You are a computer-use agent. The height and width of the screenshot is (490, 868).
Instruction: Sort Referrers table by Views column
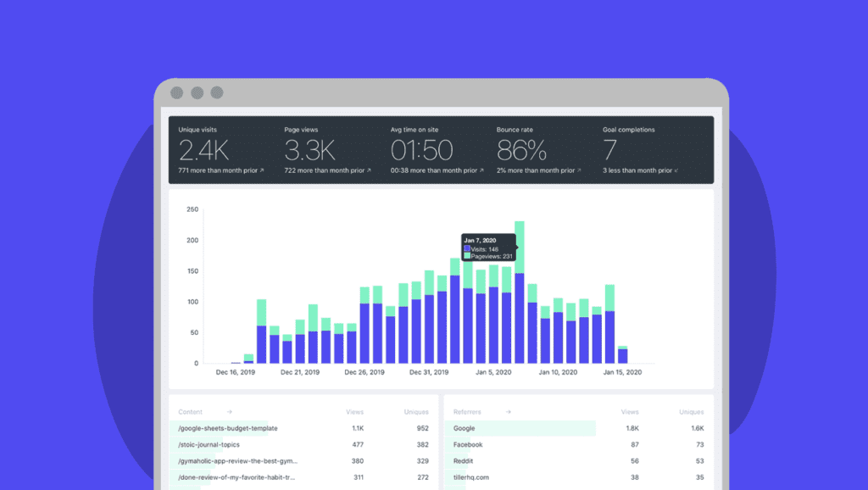point(630,412)
